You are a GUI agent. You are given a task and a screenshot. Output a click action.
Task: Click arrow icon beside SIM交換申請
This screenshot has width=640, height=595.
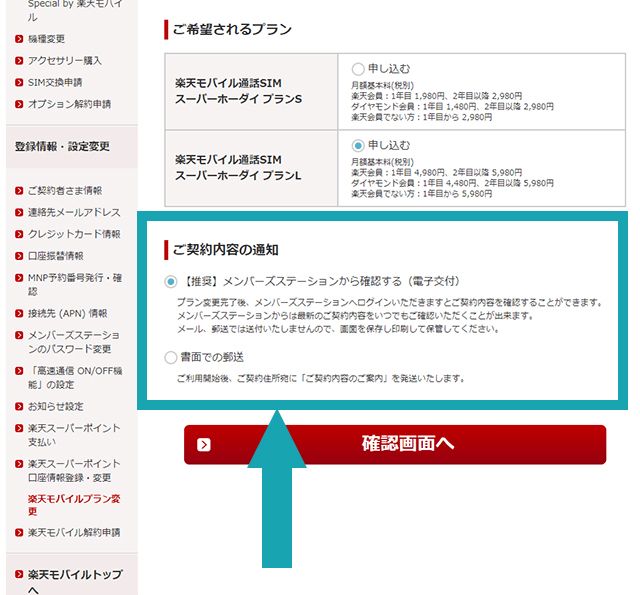19,82
